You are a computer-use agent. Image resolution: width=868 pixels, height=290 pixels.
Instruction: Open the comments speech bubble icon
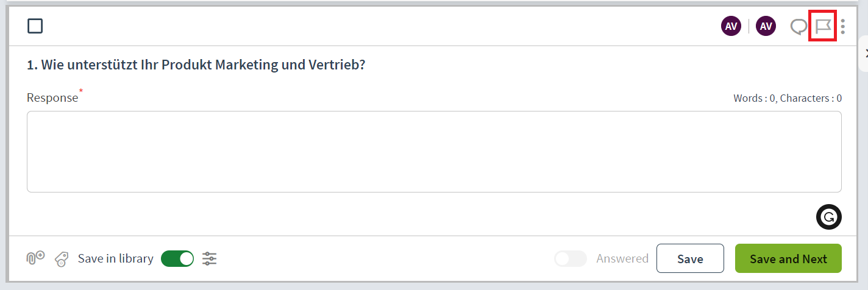(x=799, y=27)
